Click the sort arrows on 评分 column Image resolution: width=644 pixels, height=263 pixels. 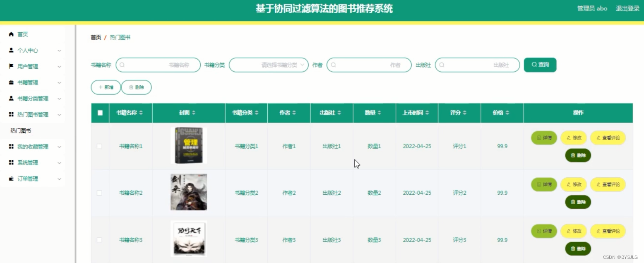click(x=466, y=113)
